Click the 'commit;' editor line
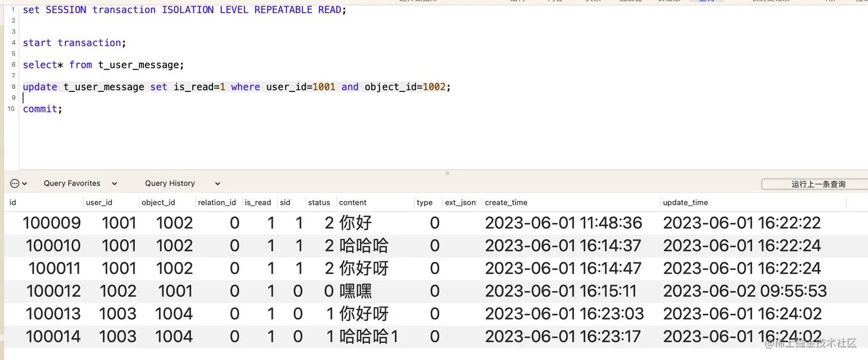 pos(42,109)
